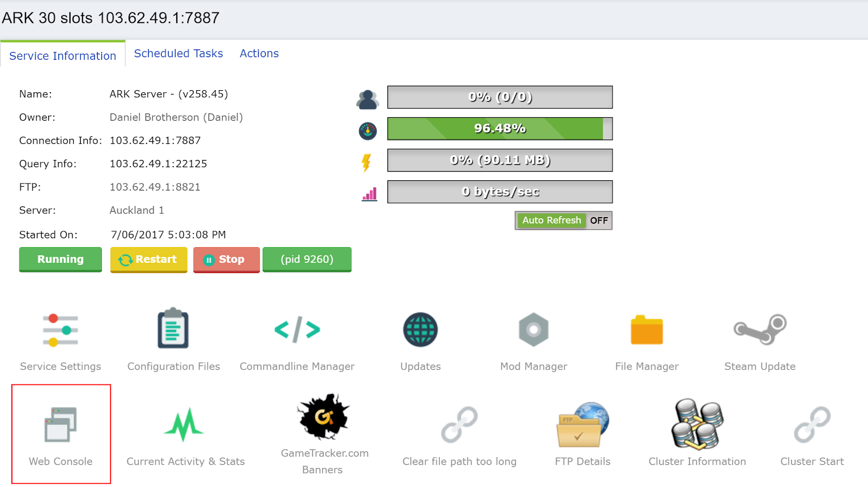868x487 pixels.
Task: Click the Clear file path too long label
Action: pyautogui.click(x=459, y=461)
